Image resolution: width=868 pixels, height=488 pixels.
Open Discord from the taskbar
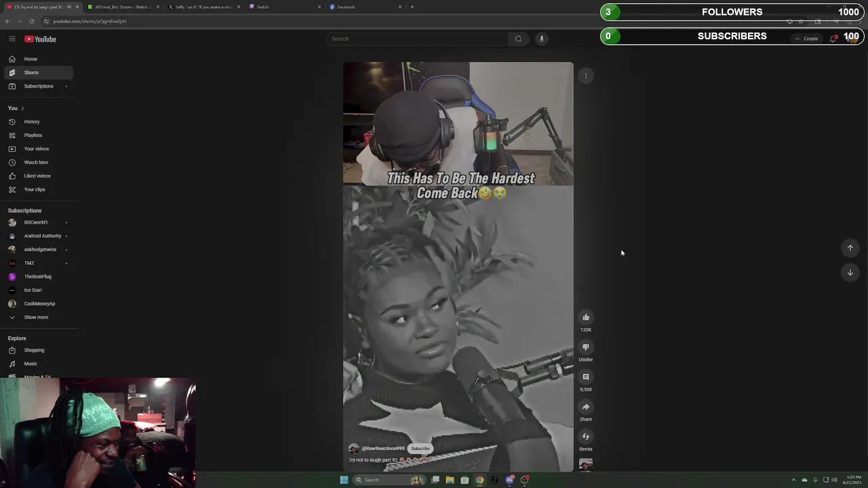[509, 480]
